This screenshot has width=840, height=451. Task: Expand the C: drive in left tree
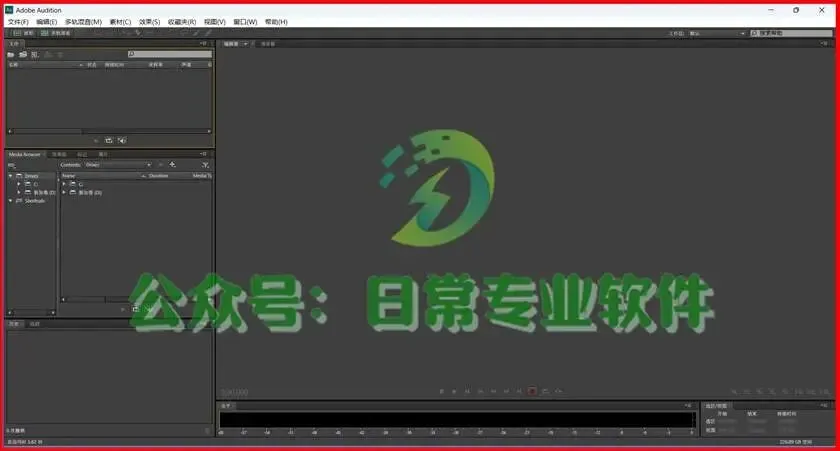tap(19, 184)
